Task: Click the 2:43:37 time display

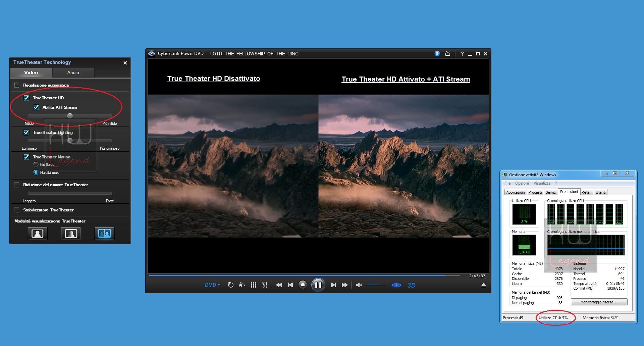Action: 477,276
